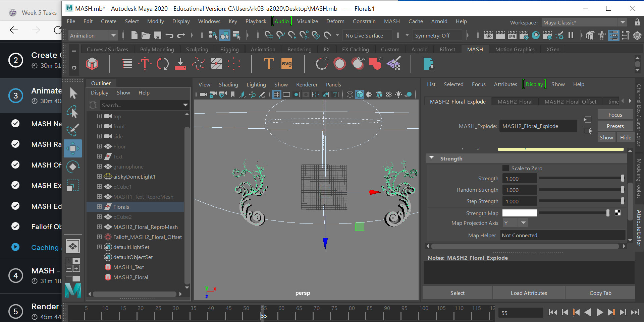Collapse the Strength section
The height and width of the screenshot is (322, 644).
432,158
